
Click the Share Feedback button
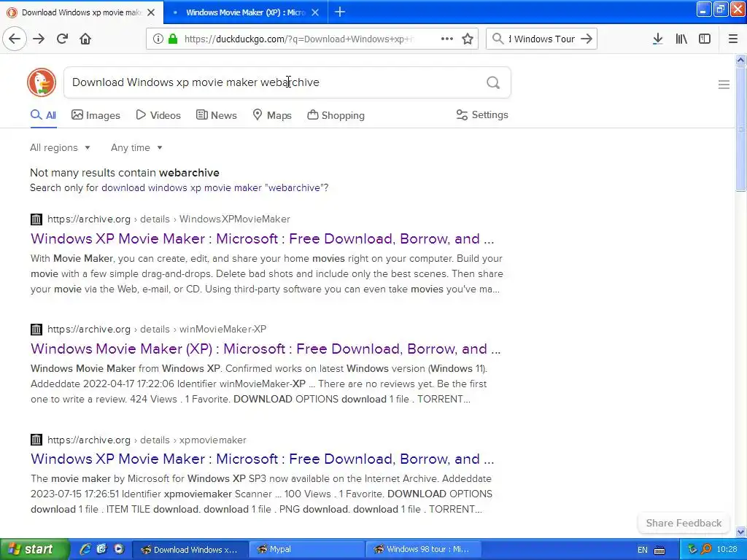684,523
